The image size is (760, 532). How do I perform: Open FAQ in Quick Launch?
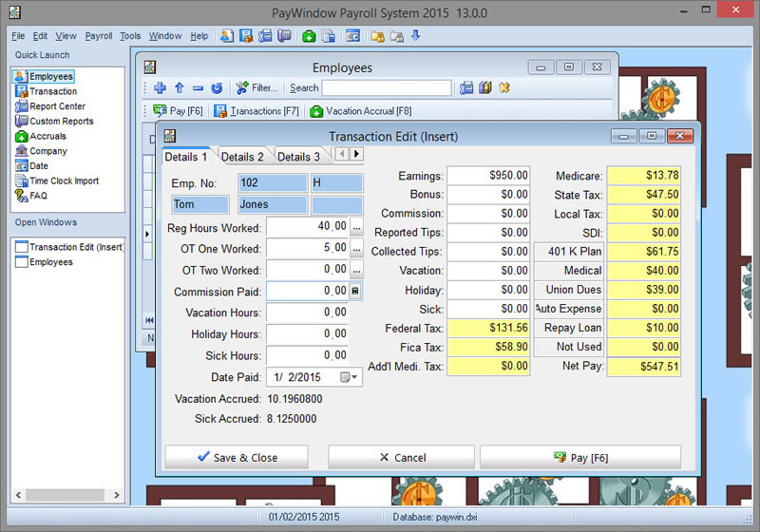(31, 196)
